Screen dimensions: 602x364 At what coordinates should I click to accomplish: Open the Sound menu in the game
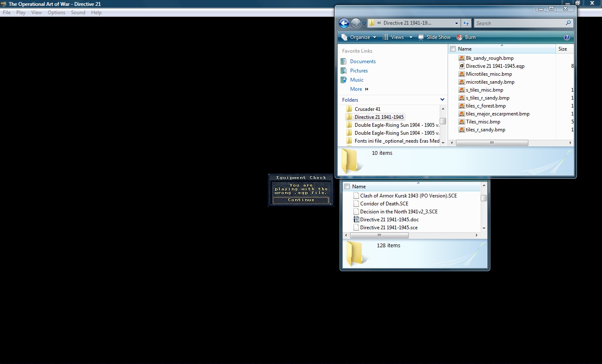click(x=78, y=12)
